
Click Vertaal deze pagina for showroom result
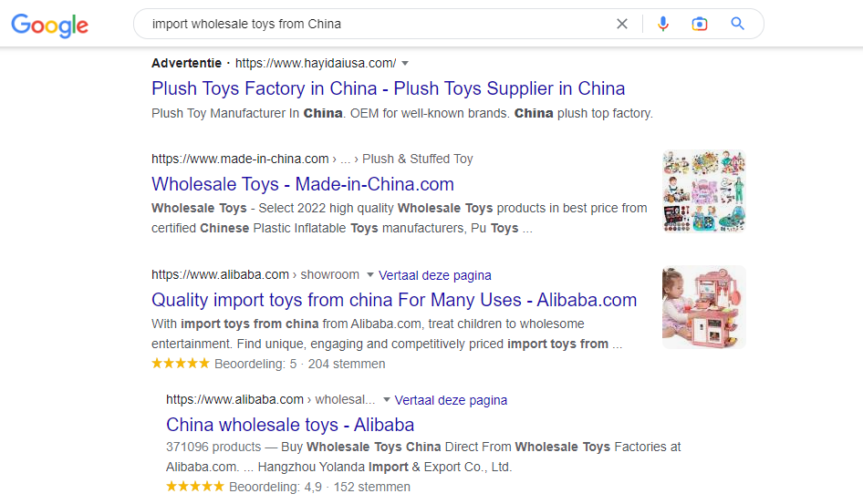pos(435,275)
